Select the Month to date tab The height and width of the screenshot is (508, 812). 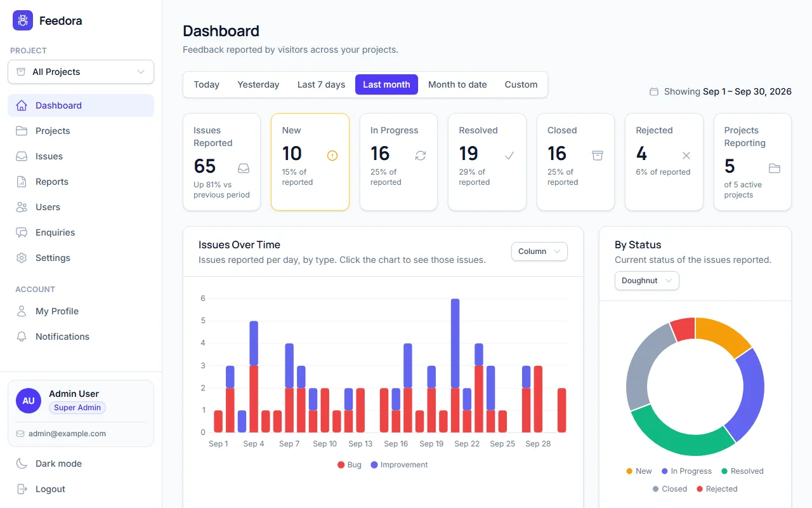tap(457, 84)
